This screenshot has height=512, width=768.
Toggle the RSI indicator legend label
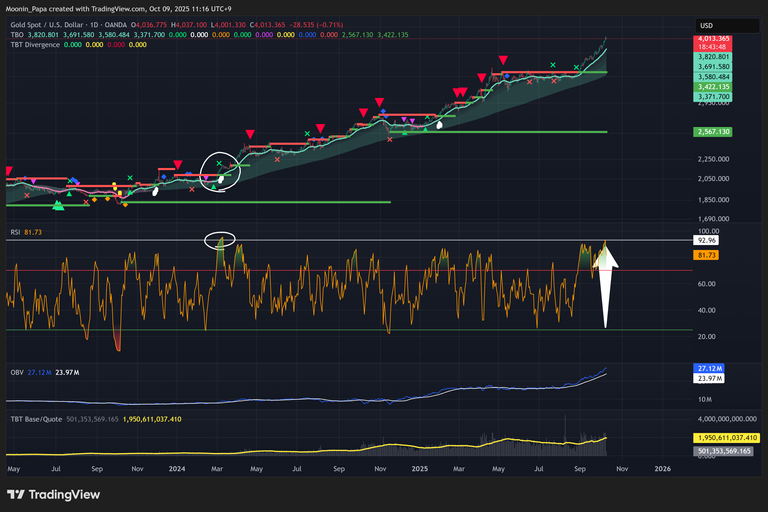click(x=15, y=232)
